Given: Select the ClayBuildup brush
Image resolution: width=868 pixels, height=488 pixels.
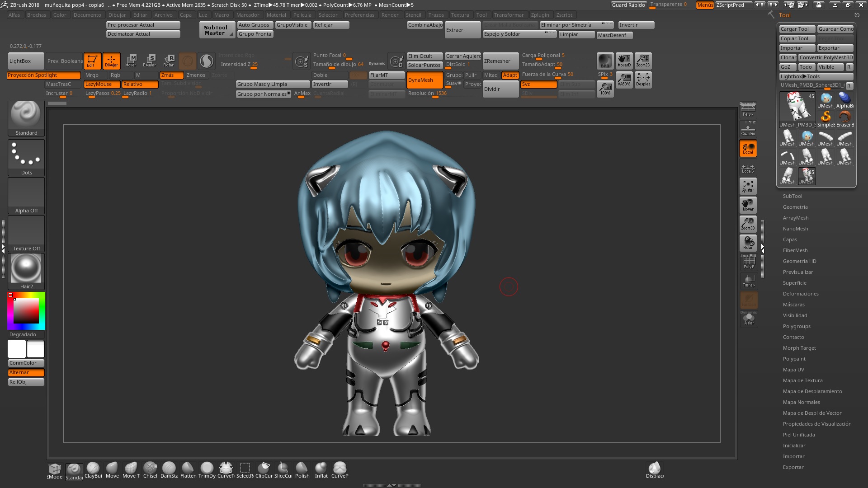Looking at the screenshot, I should (x=93, y=470).
